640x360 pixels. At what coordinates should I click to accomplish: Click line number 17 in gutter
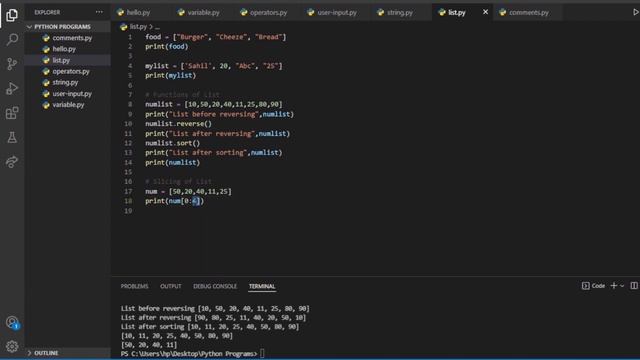click(128, 191)
